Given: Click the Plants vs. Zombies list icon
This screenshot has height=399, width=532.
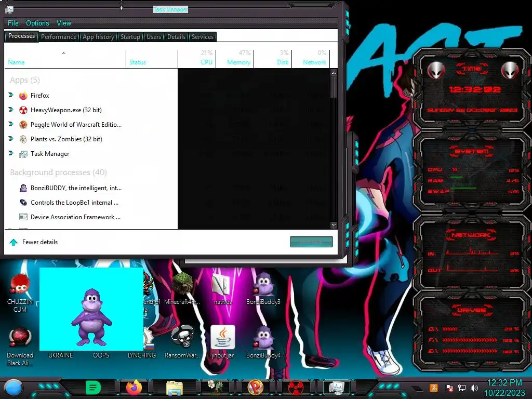Looking at the screenshot, I should (23, 139).
